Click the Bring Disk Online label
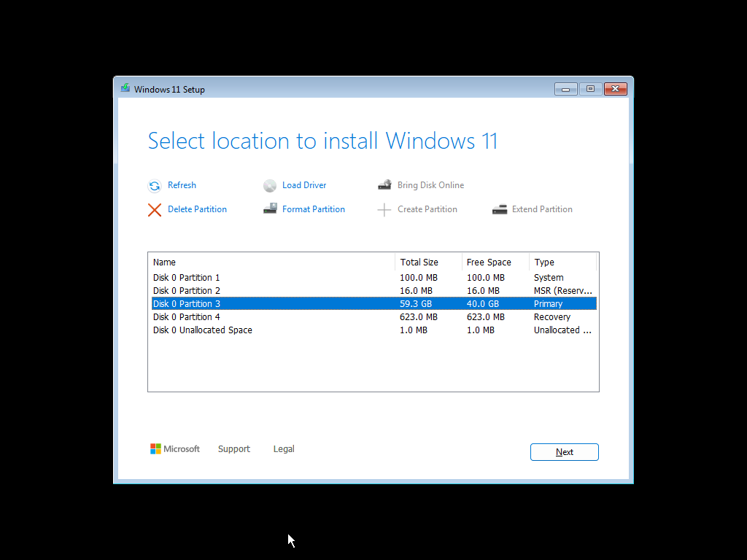This screenshot has width=747, height=560. (x=430, y=185)
